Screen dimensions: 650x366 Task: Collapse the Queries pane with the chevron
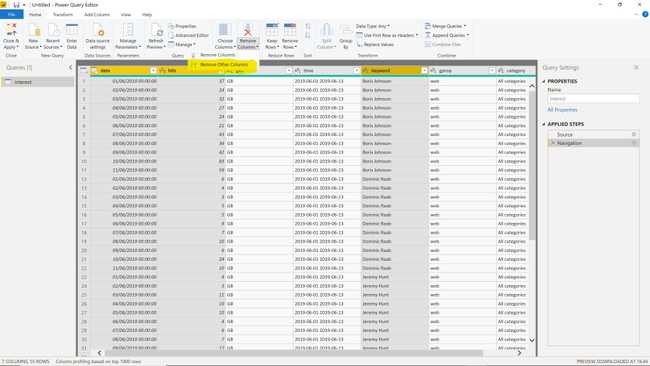point(70,67)
